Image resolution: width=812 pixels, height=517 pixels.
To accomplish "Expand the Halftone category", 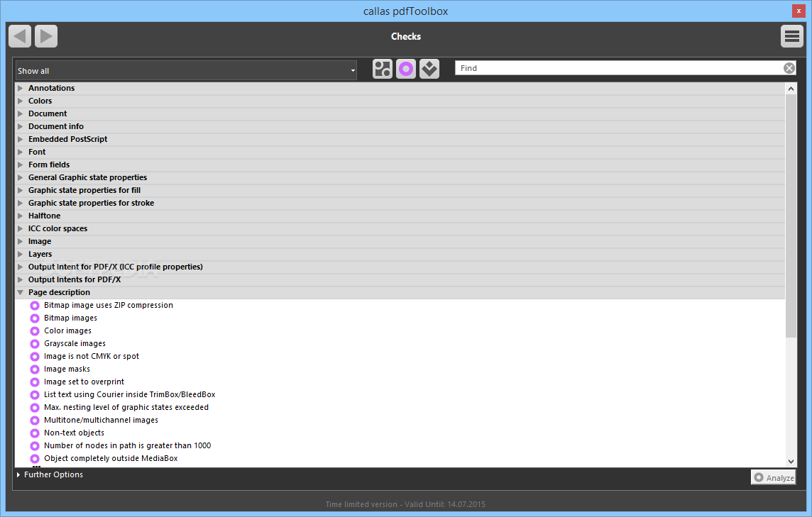I will (x=20, y=216).
